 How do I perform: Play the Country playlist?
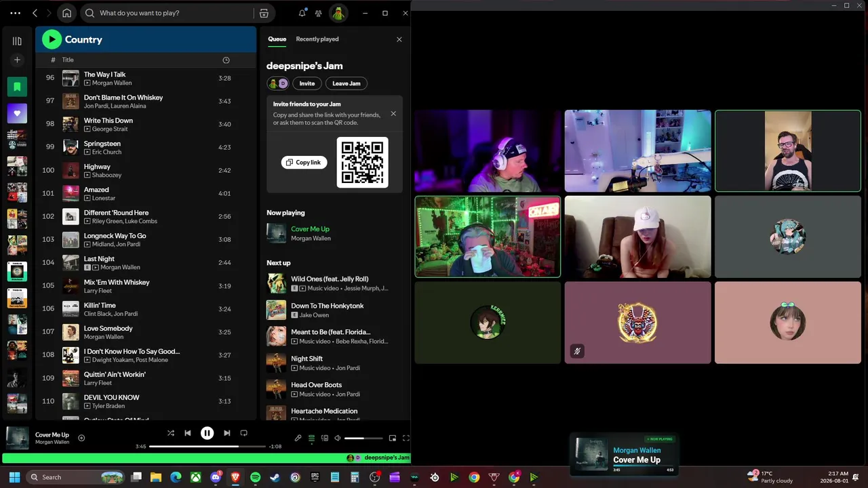(52, 39)
